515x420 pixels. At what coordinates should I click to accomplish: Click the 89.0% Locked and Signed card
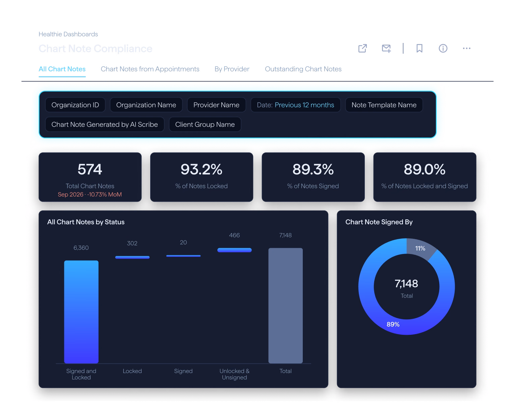tap(424, 177)
